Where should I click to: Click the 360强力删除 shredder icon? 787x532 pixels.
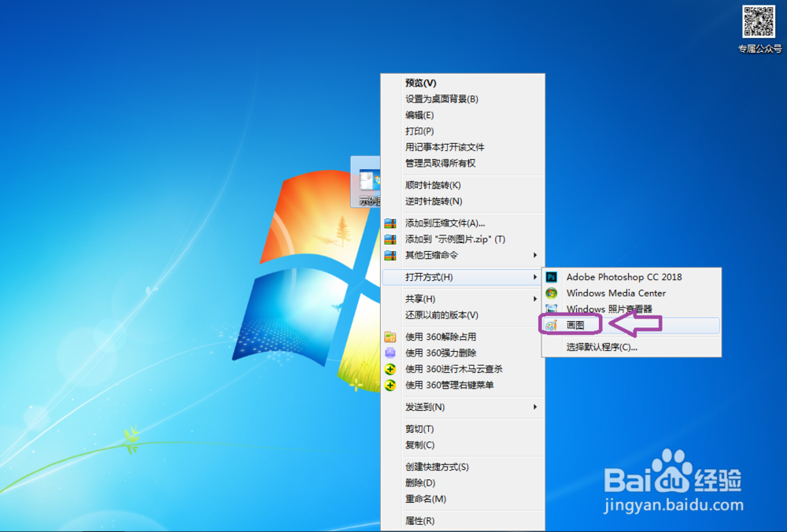(x=390, y=353)
